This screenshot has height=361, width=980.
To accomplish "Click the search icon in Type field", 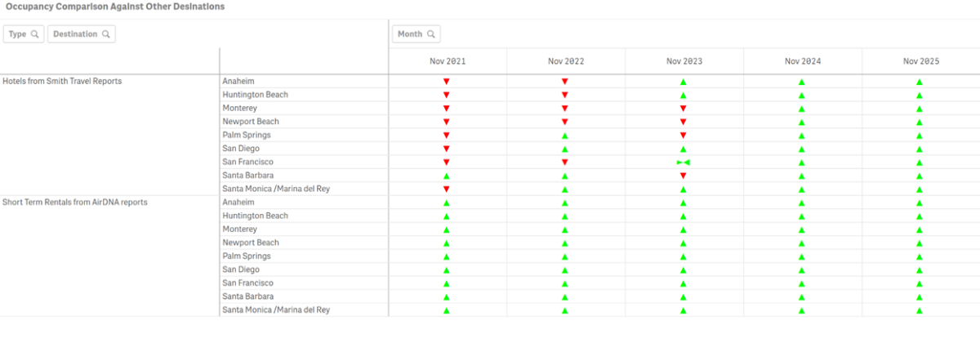I will tap(34, 34).
